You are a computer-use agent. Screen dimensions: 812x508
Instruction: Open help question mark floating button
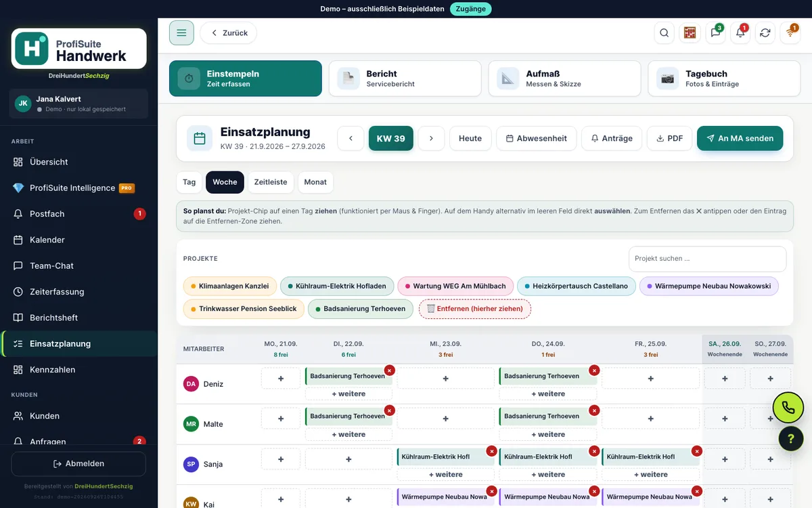790,439
